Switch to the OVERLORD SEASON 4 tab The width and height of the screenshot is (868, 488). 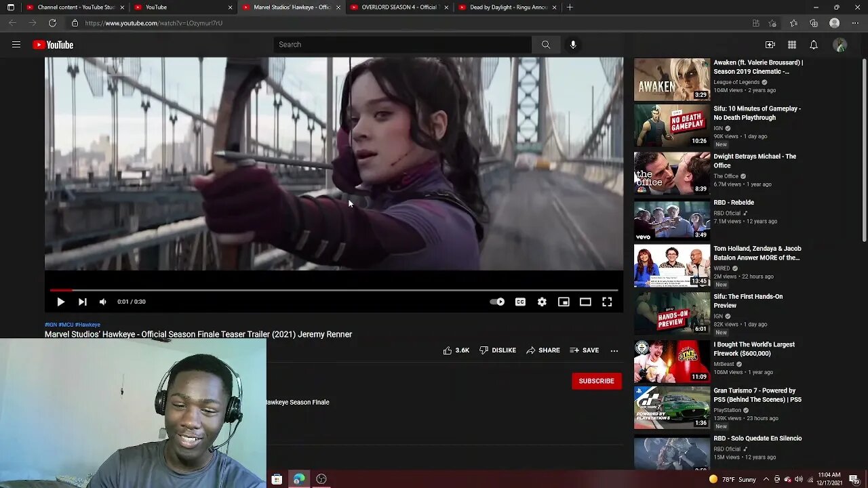click(399, 7)
